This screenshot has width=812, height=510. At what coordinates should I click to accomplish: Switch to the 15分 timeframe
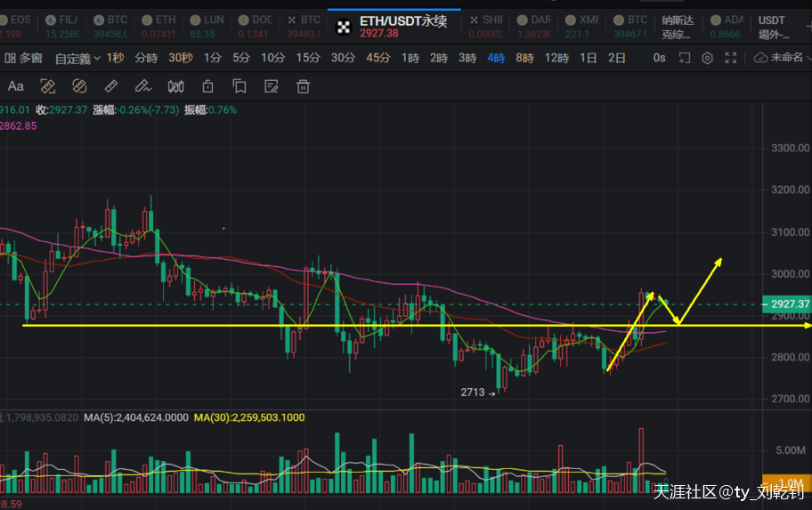click(x=307, y=58)
